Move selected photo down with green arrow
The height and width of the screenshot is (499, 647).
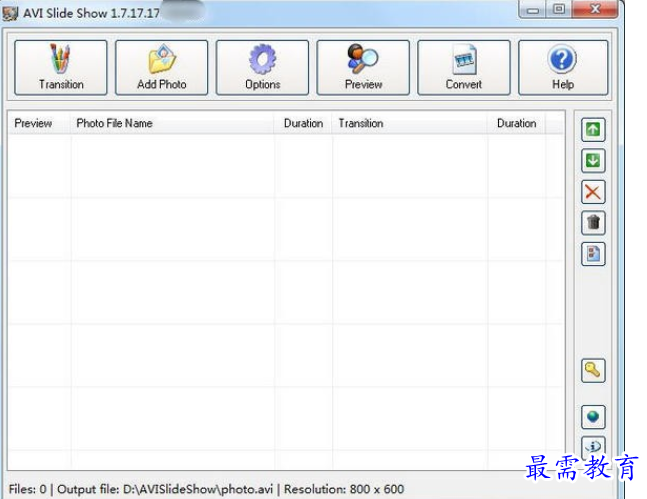[593, 161]
